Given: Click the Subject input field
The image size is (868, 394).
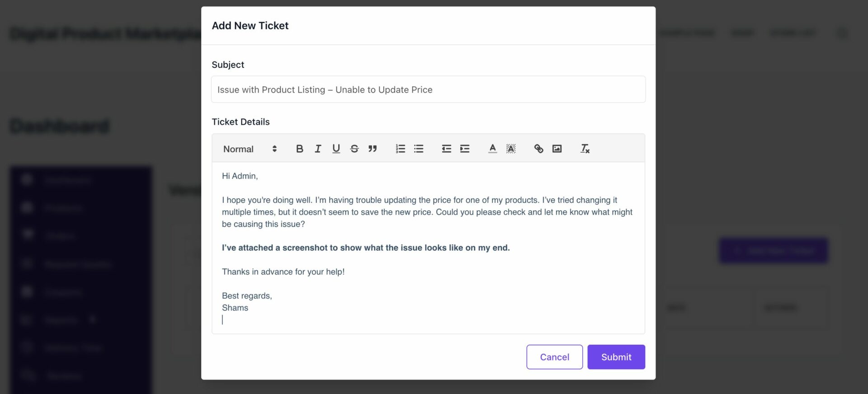Looking at the screenshot, I should coord(428,89).
